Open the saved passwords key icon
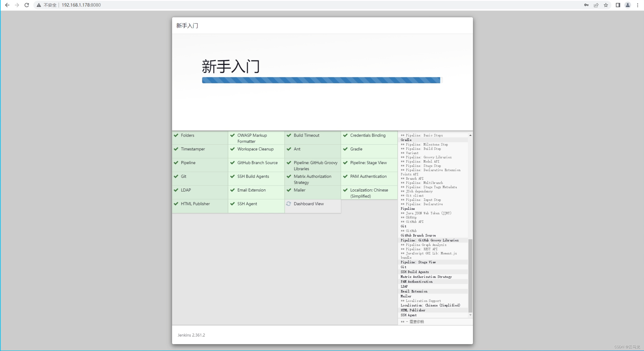The width and height of the screenshot is (644, 351). tap(586, 5)
